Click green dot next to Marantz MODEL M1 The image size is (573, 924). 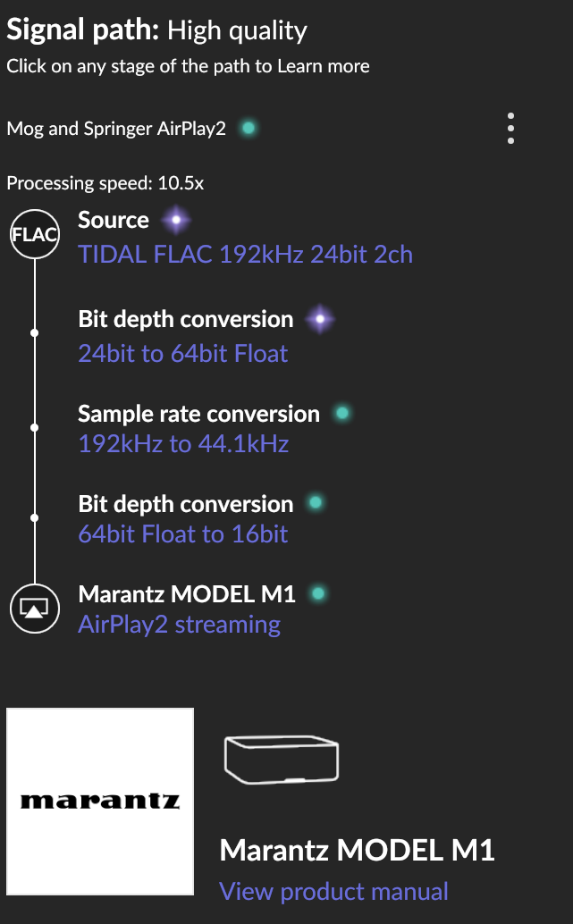click(317, 593)
